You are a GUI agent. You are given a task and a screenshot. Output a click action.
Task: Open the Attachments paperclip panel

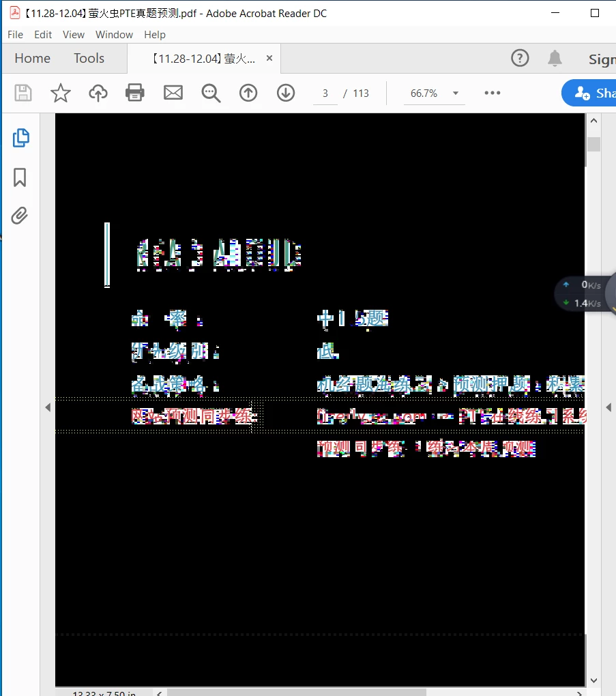coord(20,216)
